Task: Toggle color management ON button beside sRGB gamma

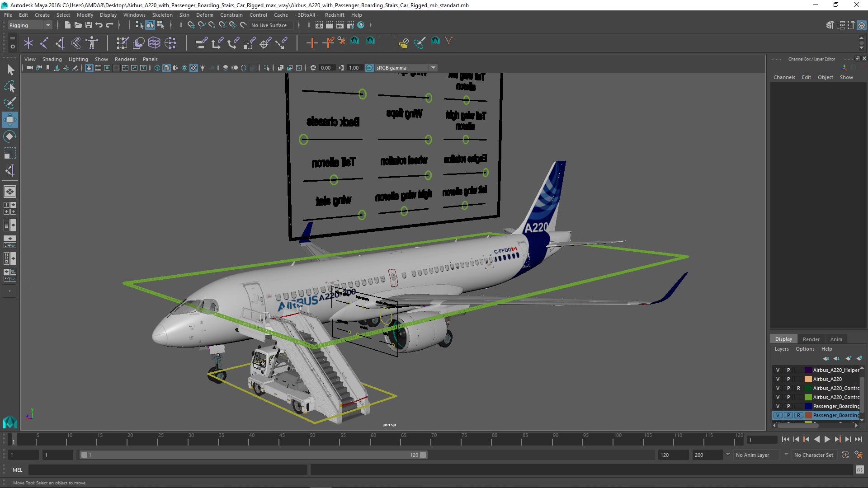Action: point(369,68)
